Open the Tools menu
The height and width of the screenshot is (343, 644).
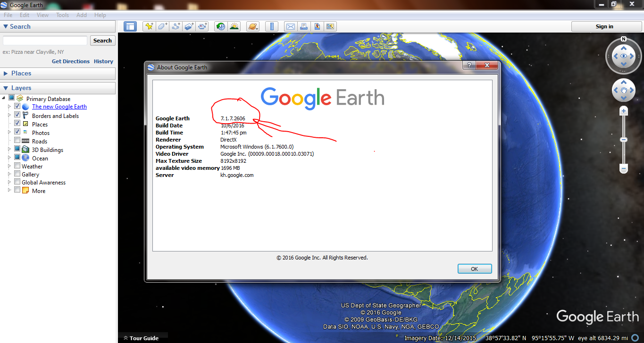(x=62, y=15)
